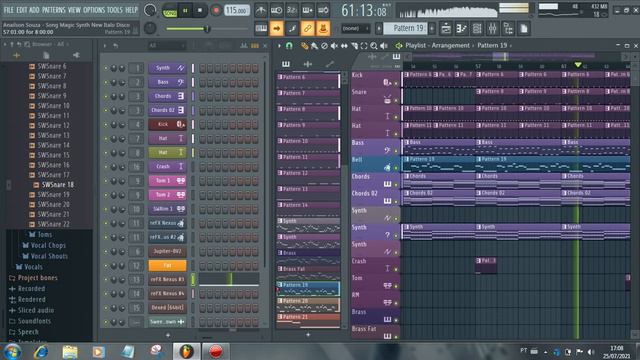Viewport: 640px width, 360px height.
Task: Open the Browser view icon
Action: pyautogui.click(x=508, y=29)
